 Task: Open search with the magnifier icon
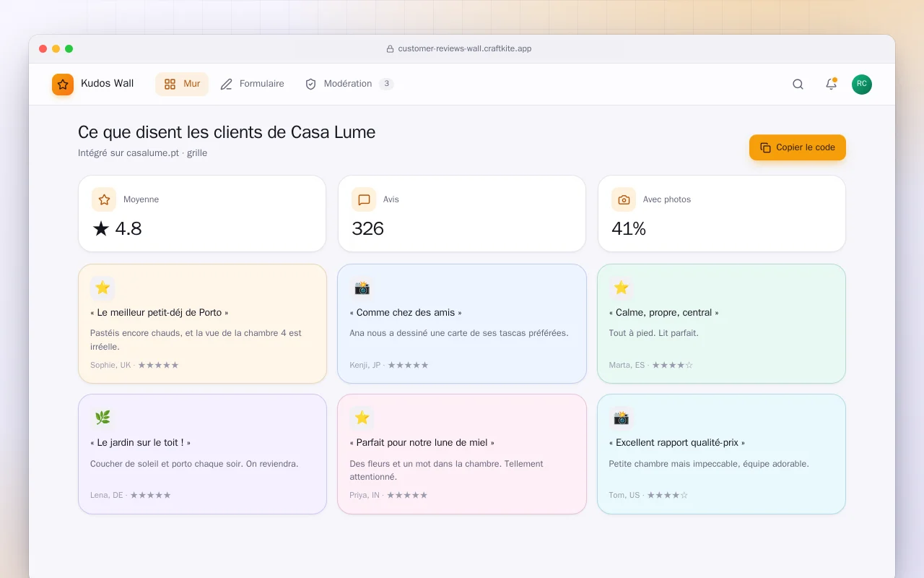point(798,84)
